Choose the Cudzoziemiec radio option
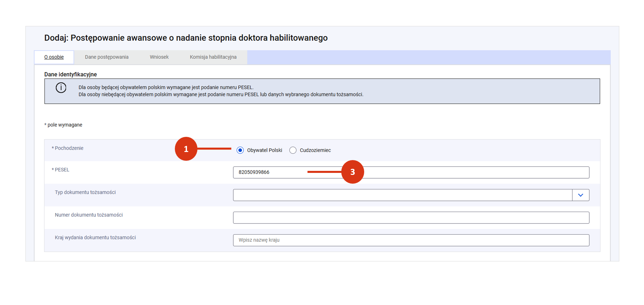The image size is (644, 305). click(293, 150)
